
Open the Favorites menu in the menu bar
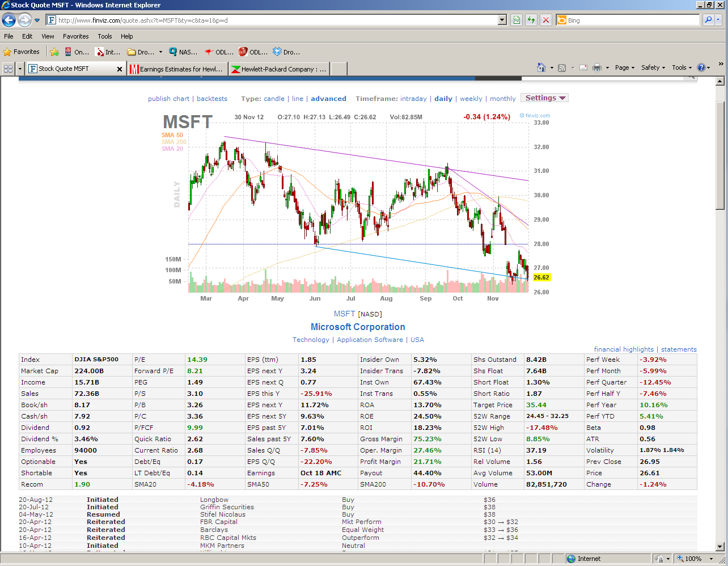pyautogui.click(x=76, y=36)
